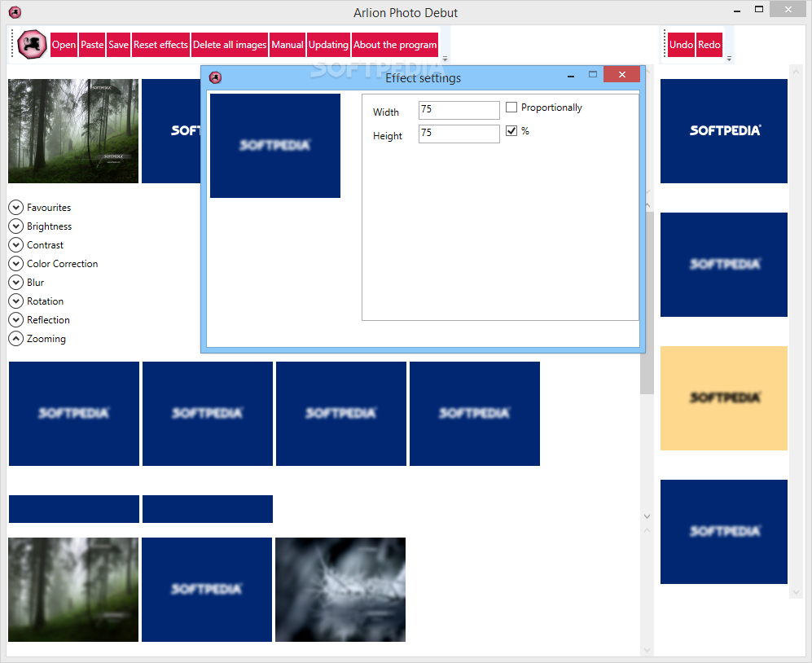Click the history panel scroll-down arrow

(x=796, y=592)
